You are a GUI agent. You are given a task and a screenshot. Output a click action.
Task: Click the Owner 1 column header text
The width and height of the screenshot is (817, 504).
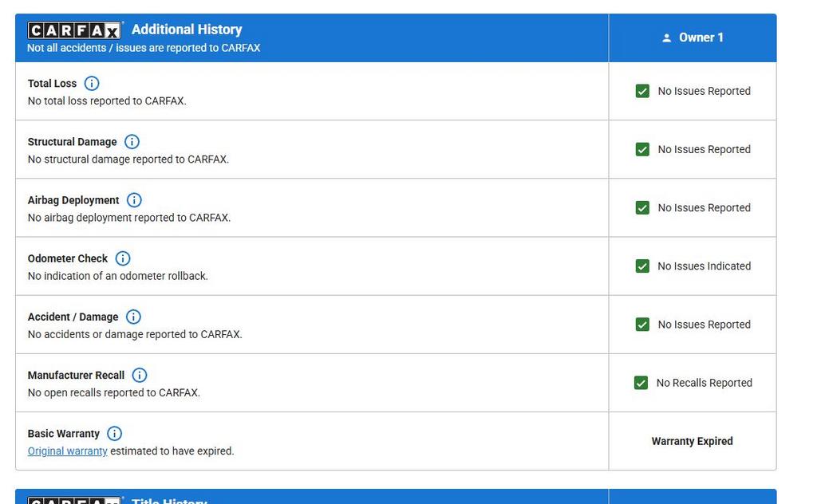click(701, 37)
